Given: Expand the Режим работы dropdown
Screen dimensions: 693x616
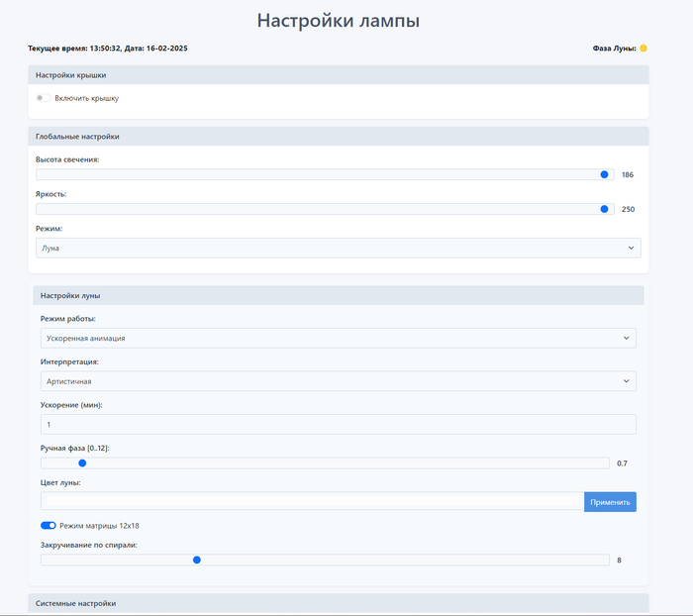Looking at the screenshot, I should 338,338.
